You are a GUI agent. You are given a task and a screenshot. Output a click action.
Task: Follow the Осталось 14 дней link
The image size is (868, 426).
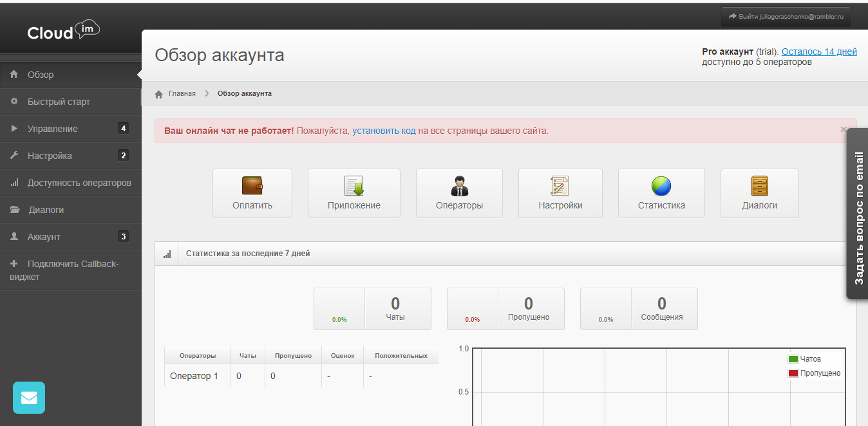(819, 51)
